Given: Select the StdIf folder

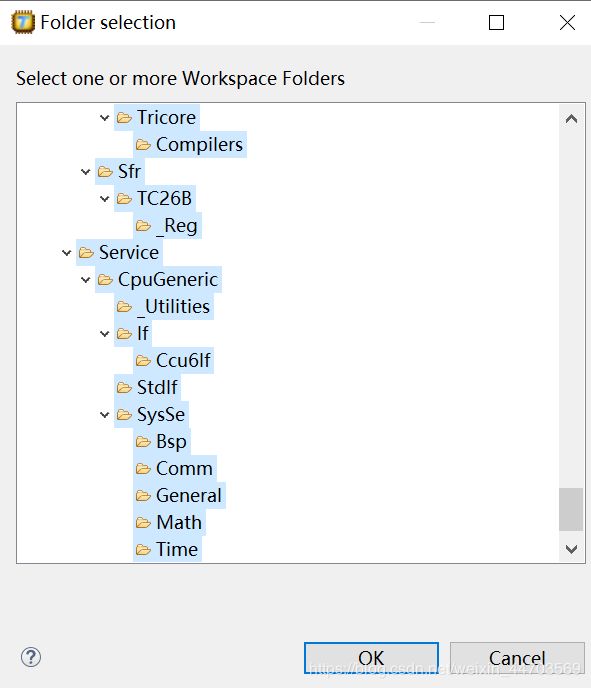Looking at the screenshot, I should click(x=147, y=387).
